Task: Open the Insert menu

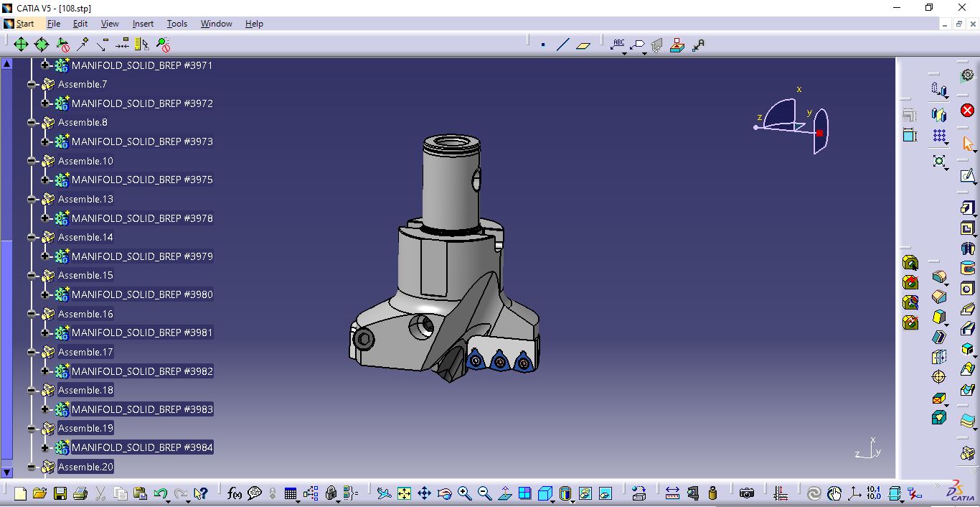Action: [x=143, y=24]
